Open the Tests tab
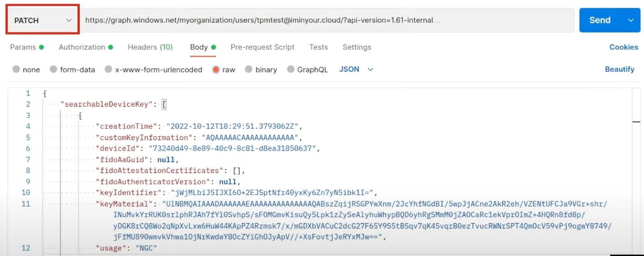The width and height of the screenshot is (644, 256). 318,47
